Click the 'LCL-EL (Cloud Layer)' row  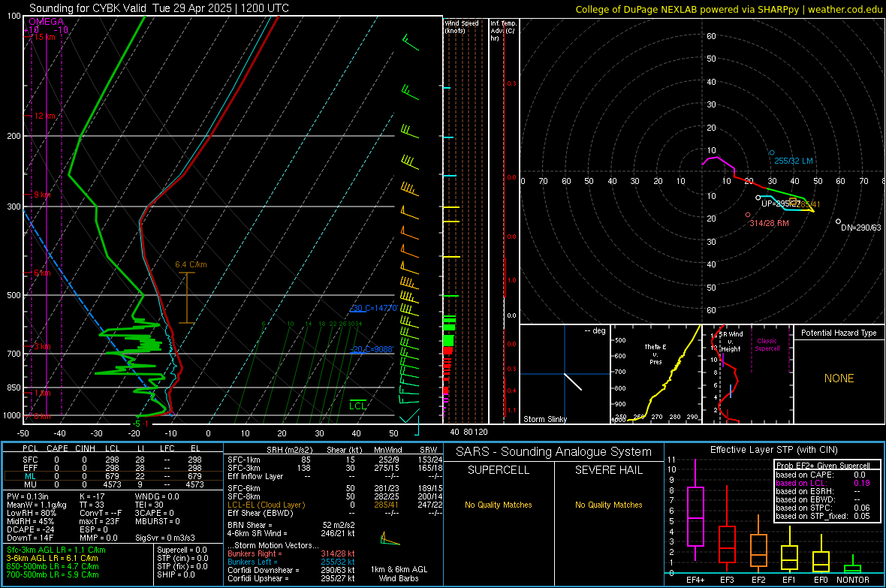coord(335,505)
